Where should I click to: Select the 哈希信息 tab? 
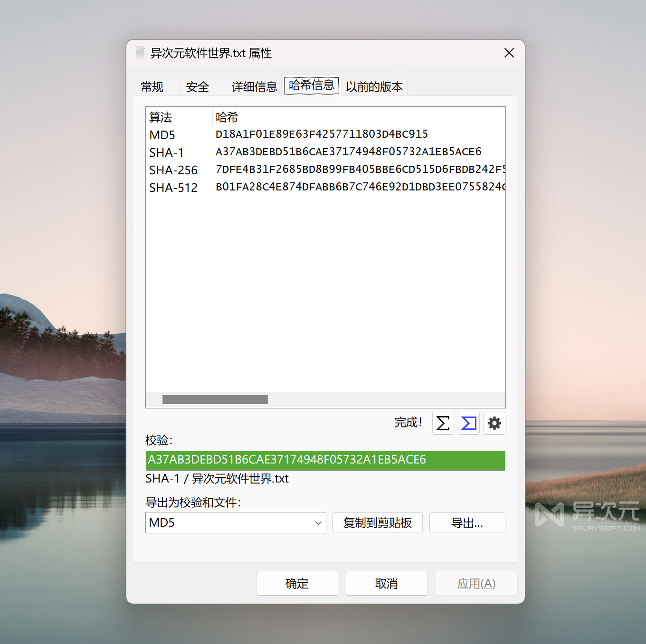pyautogui.click(x=311, y=85)
